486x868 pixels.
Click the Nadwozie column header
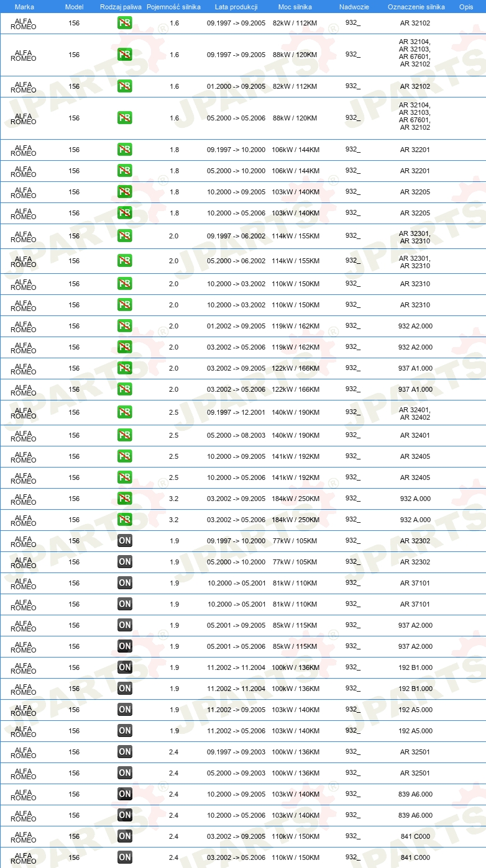354,6
